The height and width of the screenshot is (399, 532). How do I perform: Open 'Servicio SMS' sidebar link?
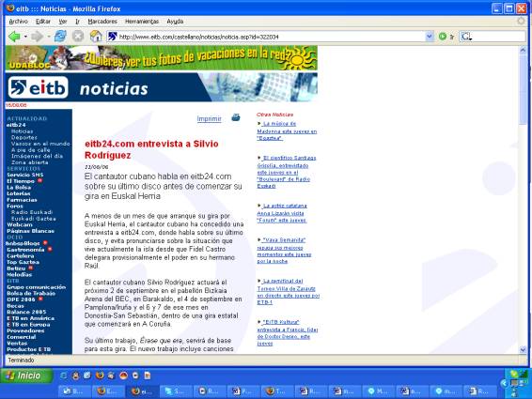click(25, 175)
